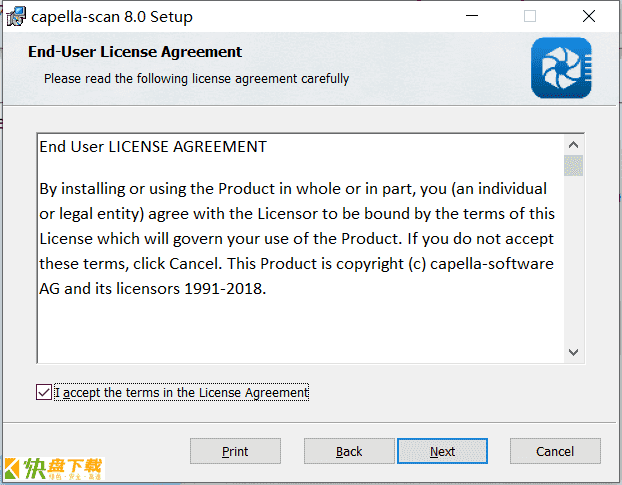Click the grayed-out maximize window button

530,16
